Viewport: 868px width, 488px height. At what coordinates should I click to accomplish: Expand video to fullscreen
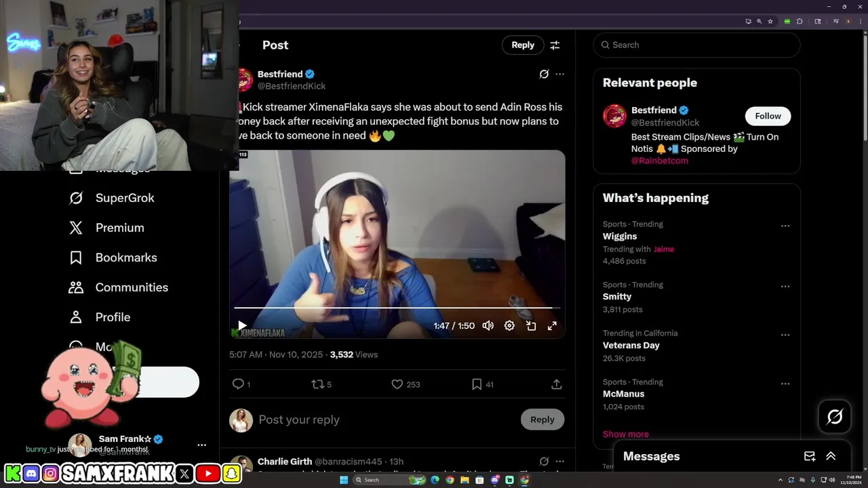pos(552,326)
